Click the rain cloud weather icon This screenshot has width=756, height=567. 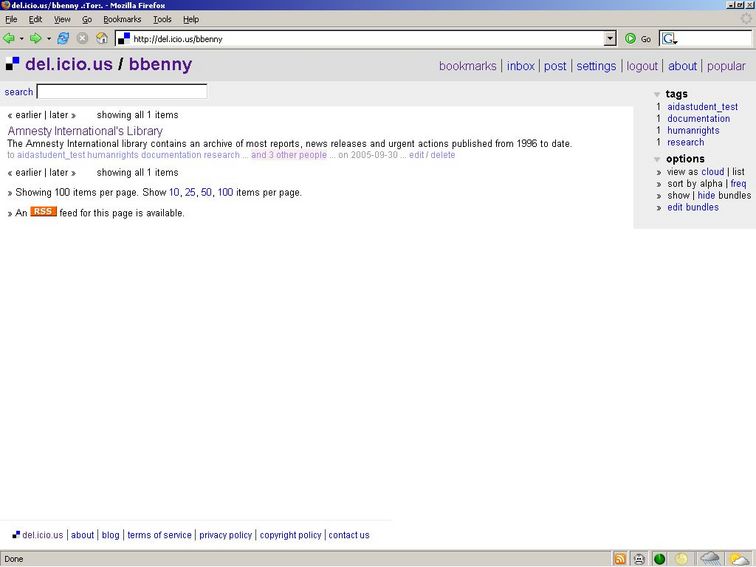[709, 559]
